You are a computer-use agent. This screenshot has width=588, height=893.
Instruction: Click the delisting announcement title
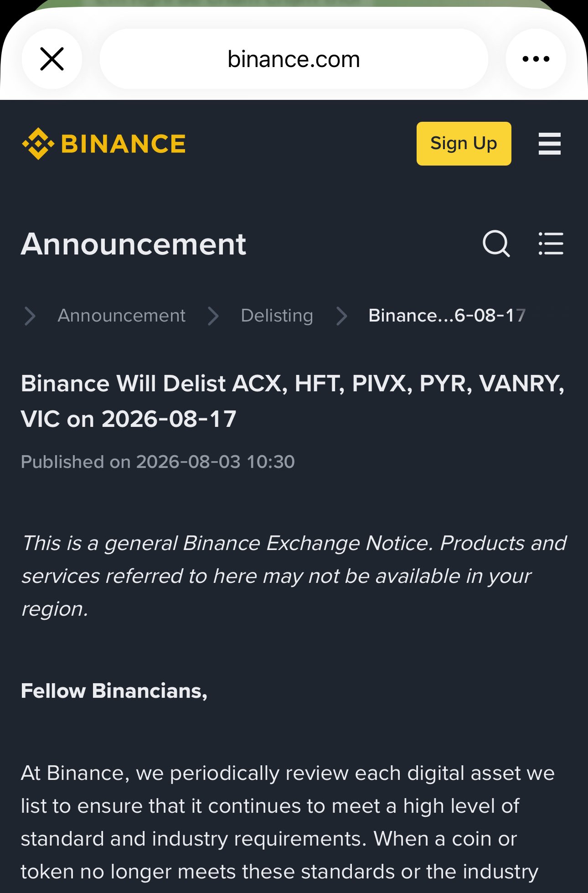click(x=293, y=401)
